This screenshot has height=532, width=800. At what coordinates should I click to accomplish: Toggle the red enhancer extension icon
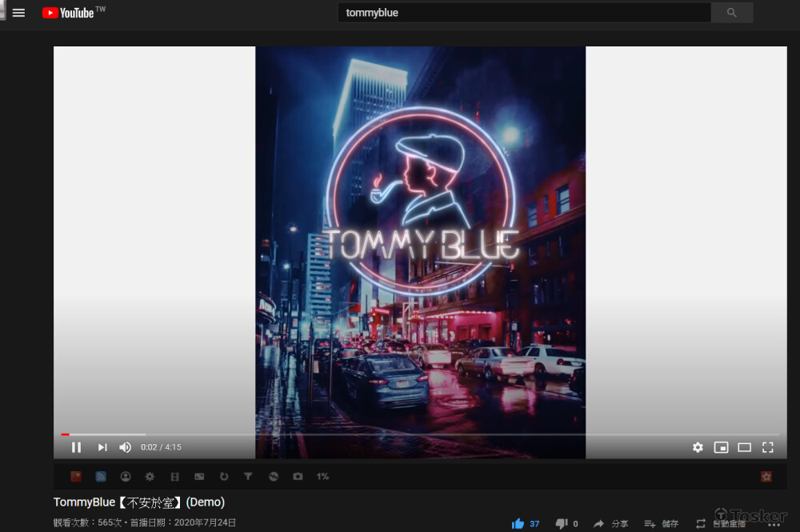[75, 476]
